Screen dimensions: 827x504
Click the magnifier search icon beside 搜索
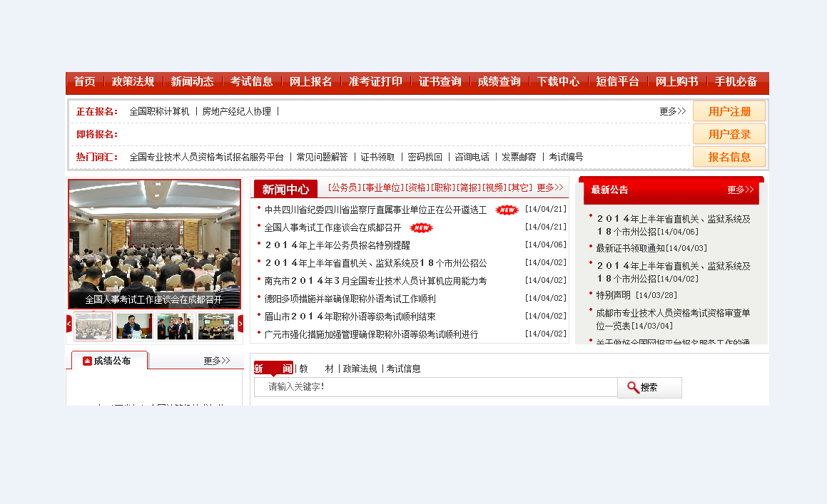(634, 387)
